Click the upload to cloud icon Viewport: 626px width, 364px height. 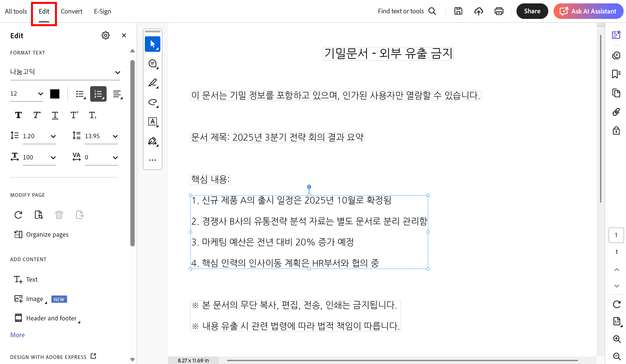tap(478, 11)
